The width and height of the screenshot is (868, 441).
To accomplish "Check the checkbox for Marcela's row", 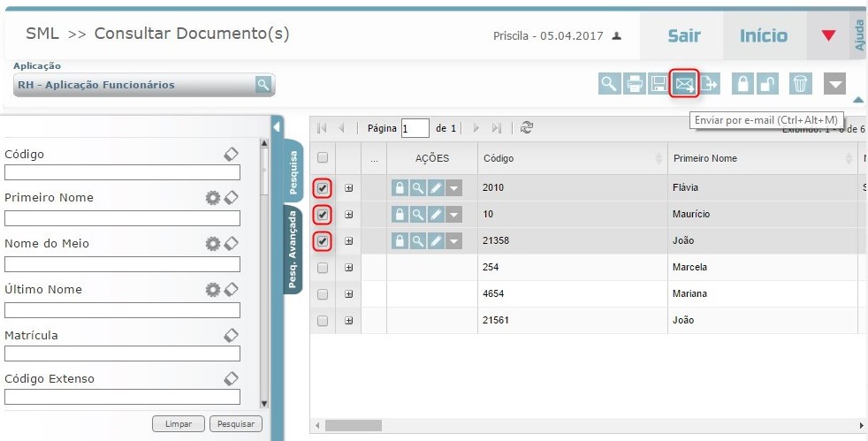I will tap(323, 268).
